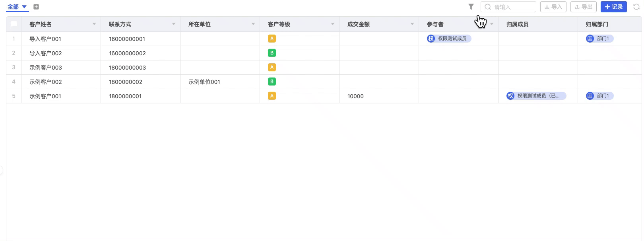Click the green B level badge in row 2
This screenshot has height=241, width=644.
pos(272,53)
